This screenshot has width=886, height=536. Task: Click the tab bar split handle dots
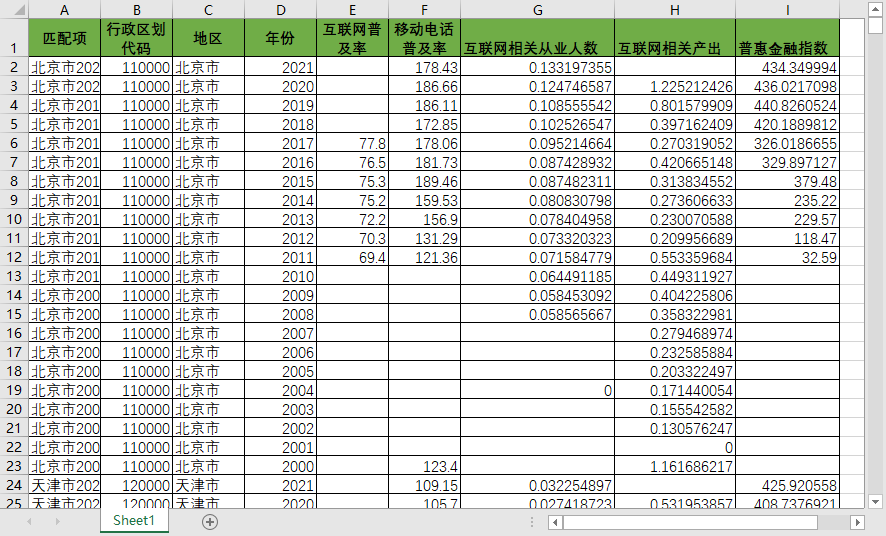tap(532, 522)
